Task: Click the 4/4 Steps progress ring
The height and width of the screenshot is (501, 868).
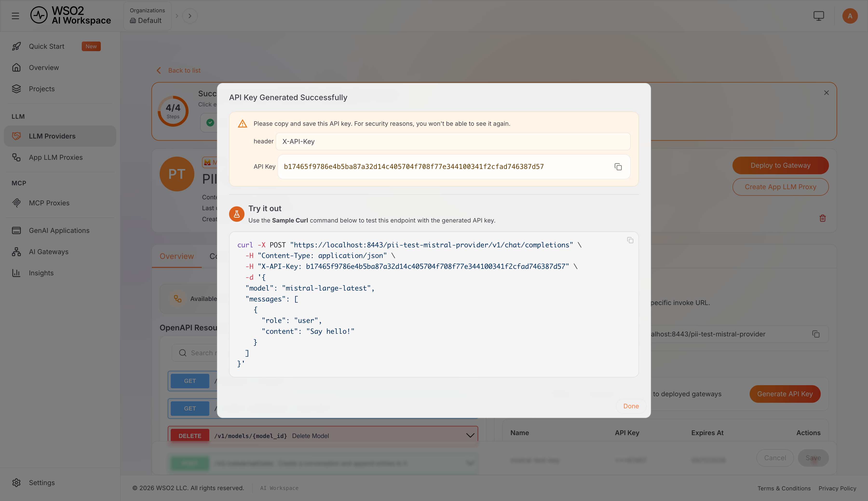Action: pyautogui.click(x=173, y=111)
